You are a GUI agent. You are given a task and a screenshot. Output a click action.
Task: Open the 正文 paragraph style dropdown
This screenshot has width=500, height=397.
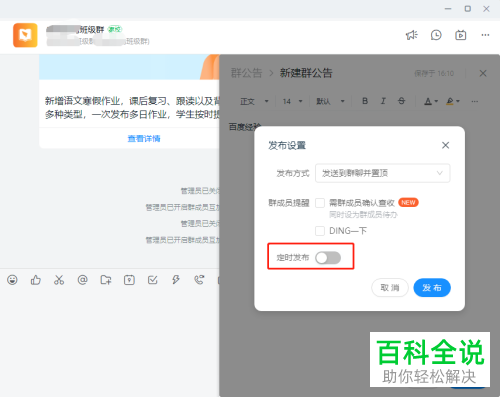pyautogui.click(x=255, y=101)
